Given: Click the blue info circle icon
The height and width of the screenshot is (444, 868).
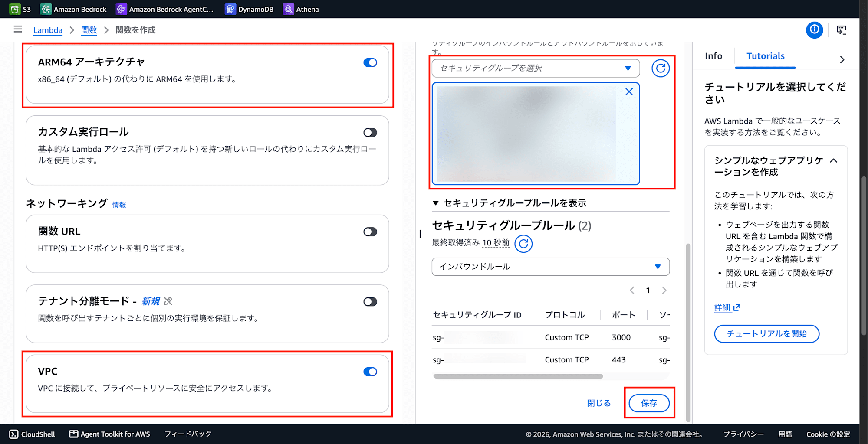Looking at the screenshot, I should [815, 29].
